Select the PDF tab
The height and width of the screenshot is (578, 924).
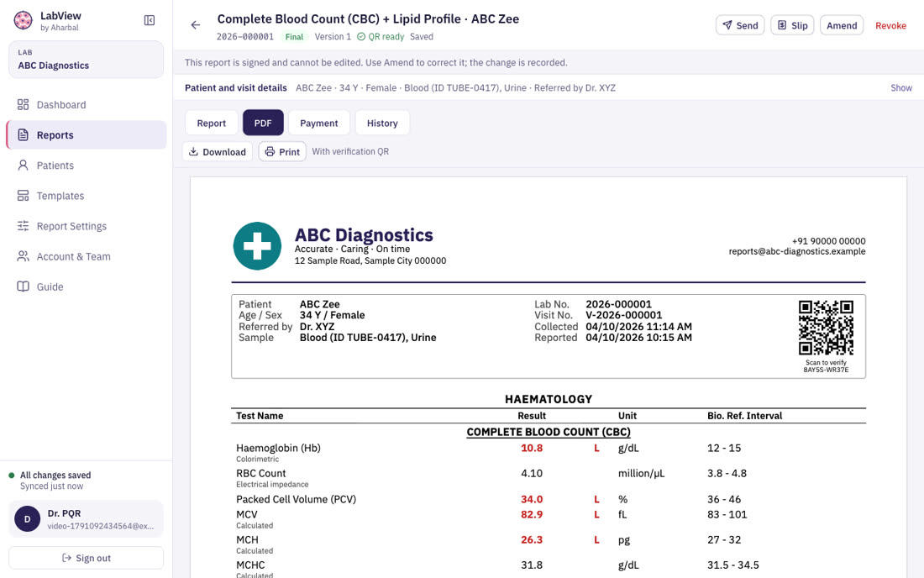click(263, 123)
